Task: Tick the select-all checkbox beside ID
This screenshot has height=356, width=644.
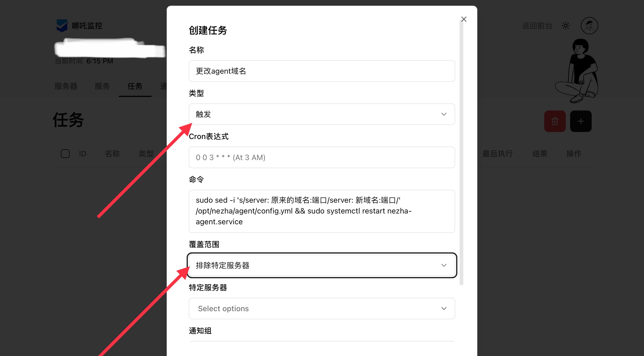Action: 65,154
